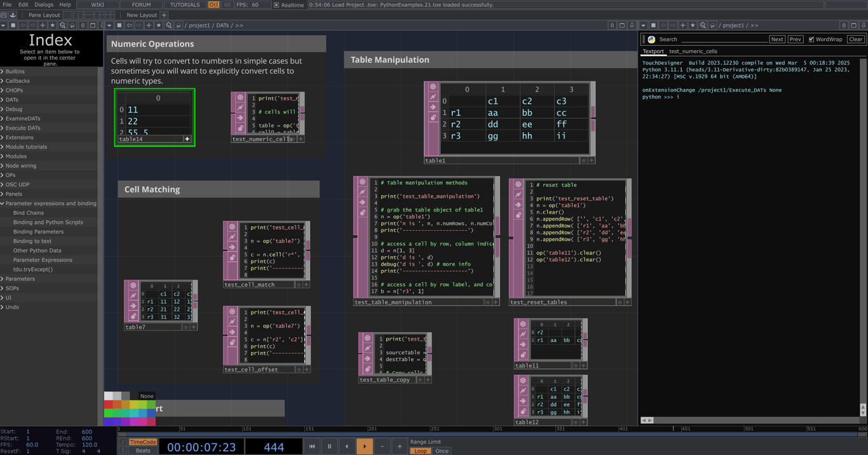Click the orange O|I performance monitor indicator
The height and width of the screenshot is (455, 868).
coord(214,4)
